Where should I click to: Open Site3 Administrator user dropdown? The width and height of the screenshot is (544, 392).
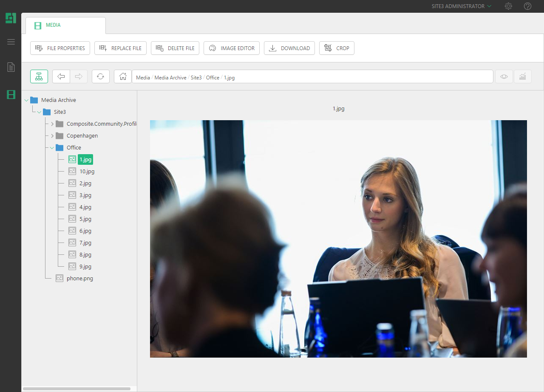pos(461,6)
